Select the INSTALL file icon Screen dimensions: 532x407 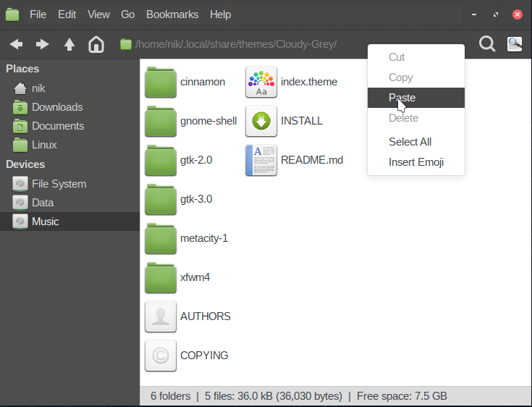coord(261,121)
